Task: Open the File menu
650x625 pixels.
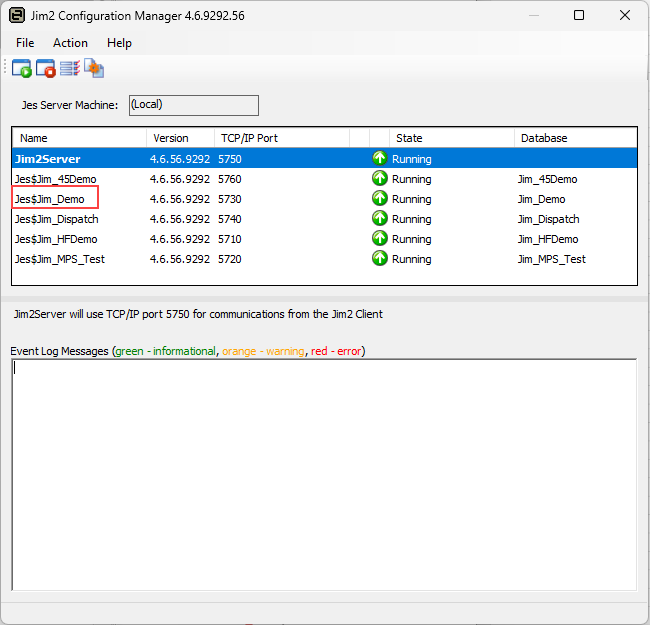Action: pos(25,43)
